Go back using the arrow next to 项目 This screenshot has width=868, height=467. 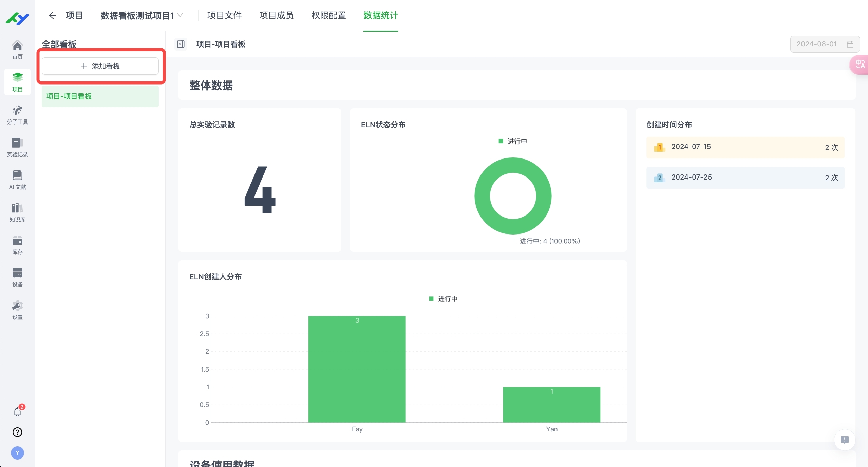click(52, 15)
